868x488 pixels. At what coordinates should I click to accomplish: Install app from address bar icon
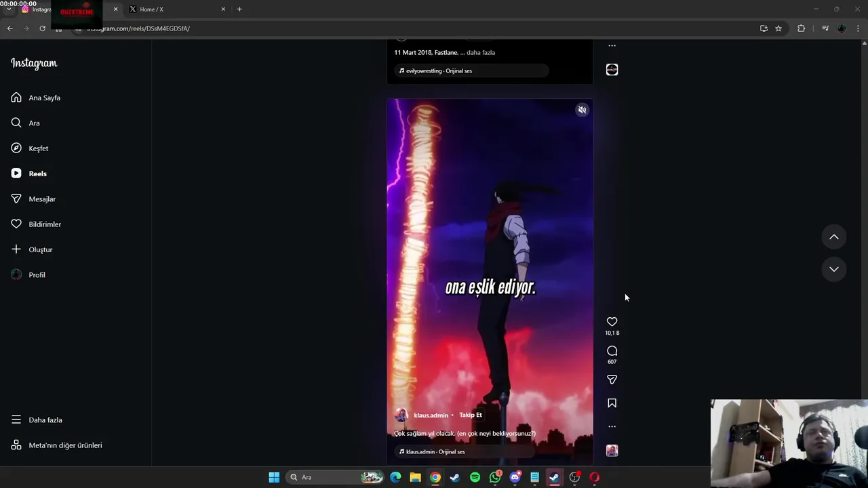click(764, 28)
